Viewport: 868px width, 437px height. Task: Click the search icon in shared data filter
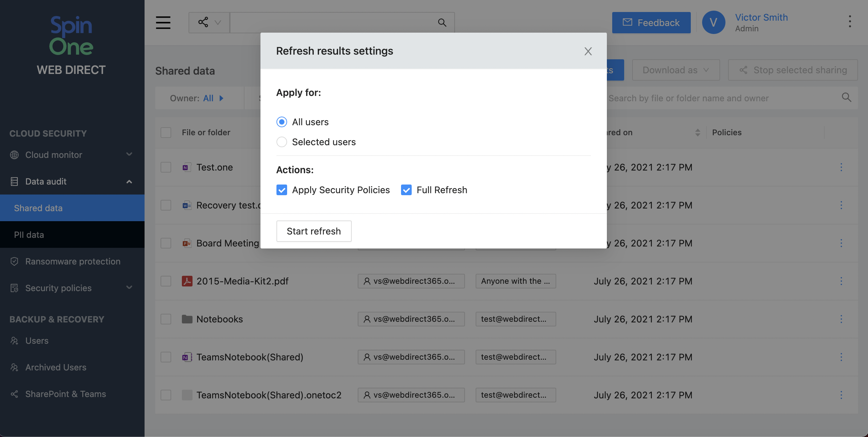click(x=846, y=98)
